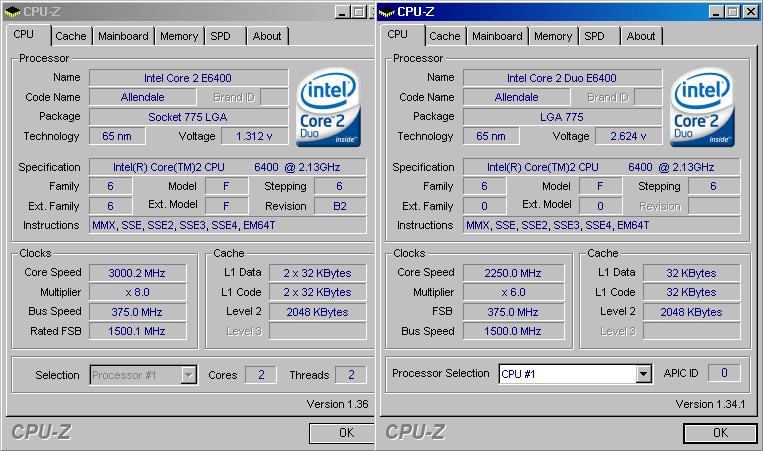Click 'Version 1.36' text
Screen dimensions: 763x451
click(337, 404)
